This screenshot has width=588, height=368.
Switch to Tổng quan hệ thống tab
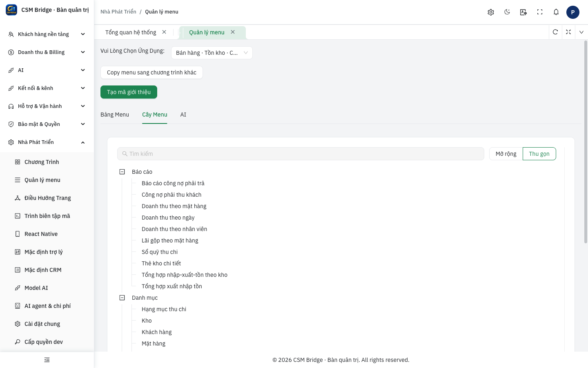131,32
